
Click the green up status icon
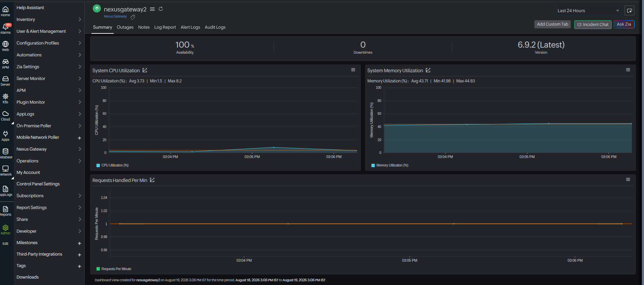click(x=97, y=8)
